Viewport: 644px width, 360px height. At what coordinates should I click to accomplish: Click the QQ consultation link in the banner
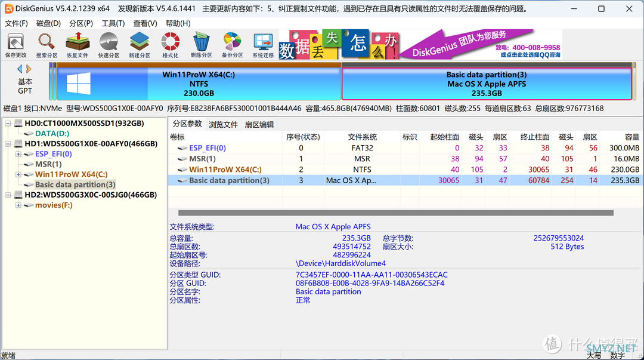coord(530,55)
